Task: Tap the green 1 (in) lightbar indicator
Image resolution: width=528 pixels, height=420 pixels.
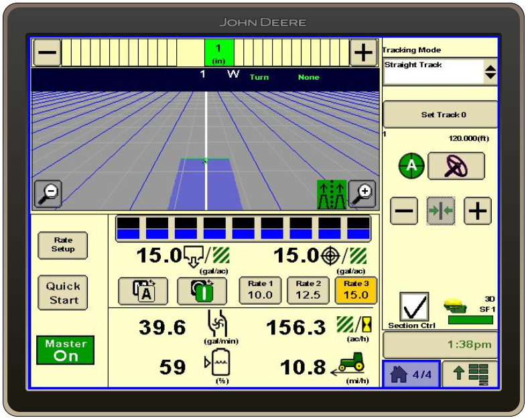Action: pos(219,52)
